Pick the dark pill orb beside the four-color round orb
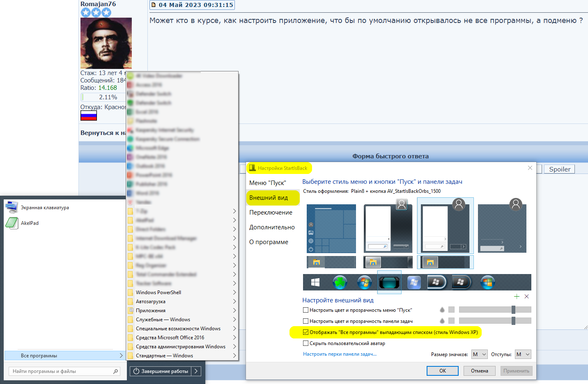Screen dimensions: 588x384 [x=462, y=282]
